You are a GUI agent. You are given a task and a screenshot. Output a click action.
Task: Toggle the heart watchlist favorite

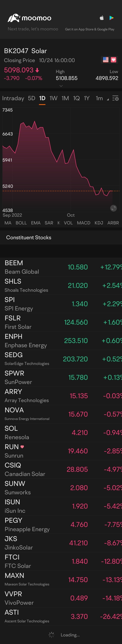click(114, 60)
